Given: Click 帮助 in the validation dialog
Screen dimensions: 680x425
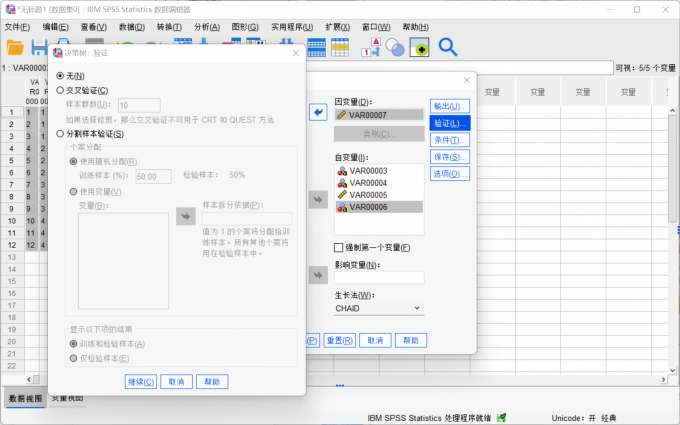Looking at the screenshot, I should coord(212,382).
